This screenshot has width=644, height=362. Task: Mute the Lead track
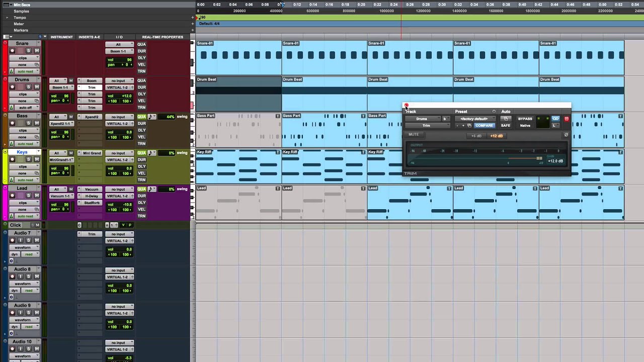[37, 196]
